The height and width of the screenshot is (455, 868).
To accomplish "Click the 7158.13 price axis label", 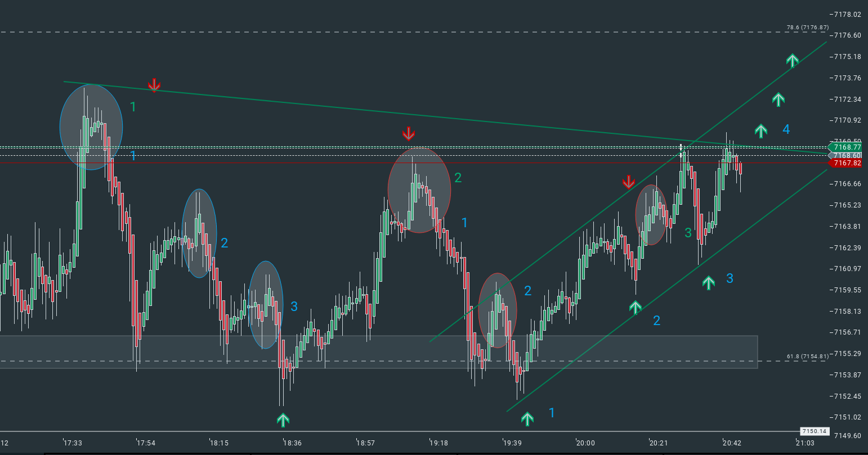I will point(849,312).
